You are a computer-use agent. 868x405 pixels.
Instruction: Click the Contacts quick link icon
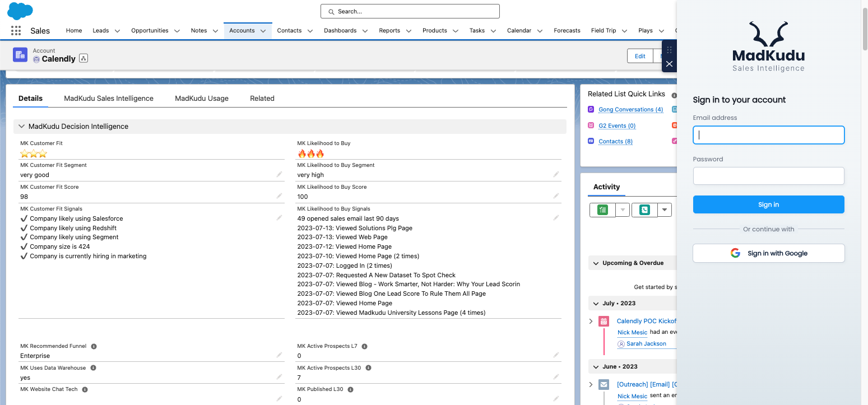(x=591, y=141)
